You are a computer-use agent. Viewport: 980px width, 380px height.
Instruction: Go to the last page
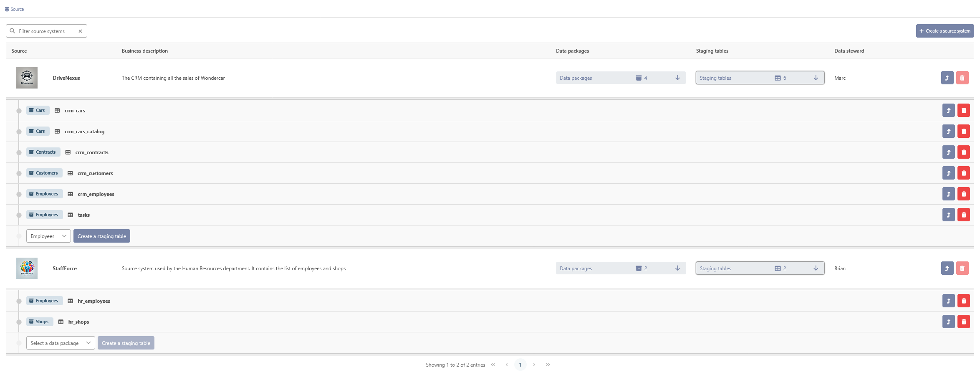coord(548,365)
